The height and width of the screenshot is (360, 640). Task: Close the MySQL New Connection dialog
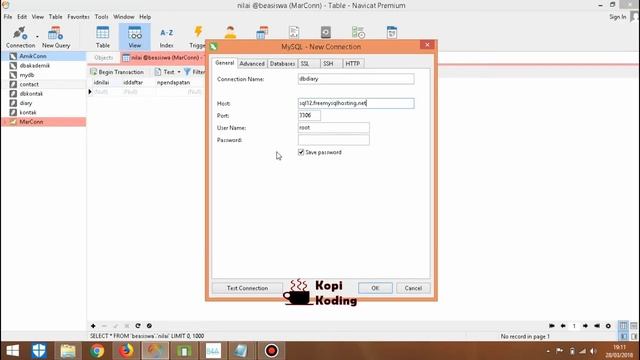[x=427, y=45]
